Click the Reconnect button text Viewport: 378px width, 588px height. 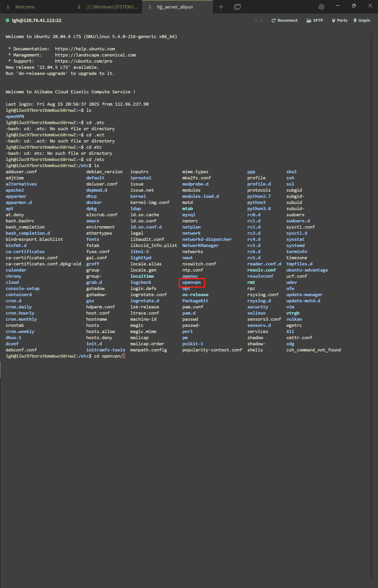tap(288, 20)
